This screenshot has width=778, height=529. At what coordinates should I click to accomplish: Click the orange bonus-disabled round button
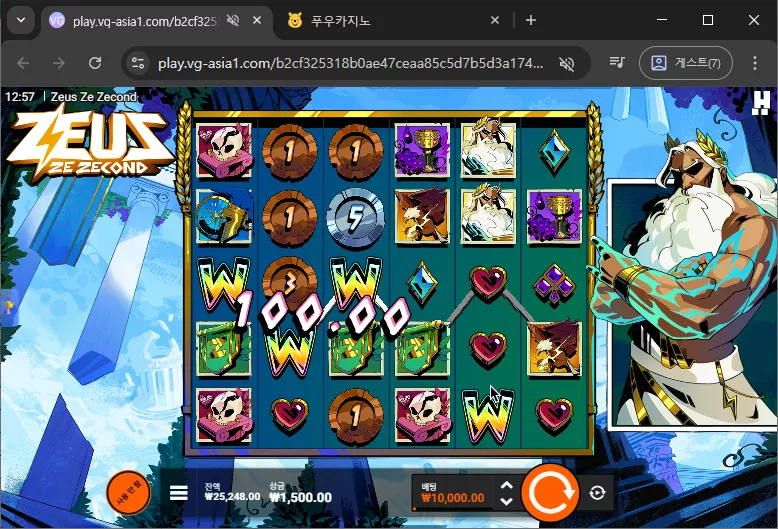point(129,493)
